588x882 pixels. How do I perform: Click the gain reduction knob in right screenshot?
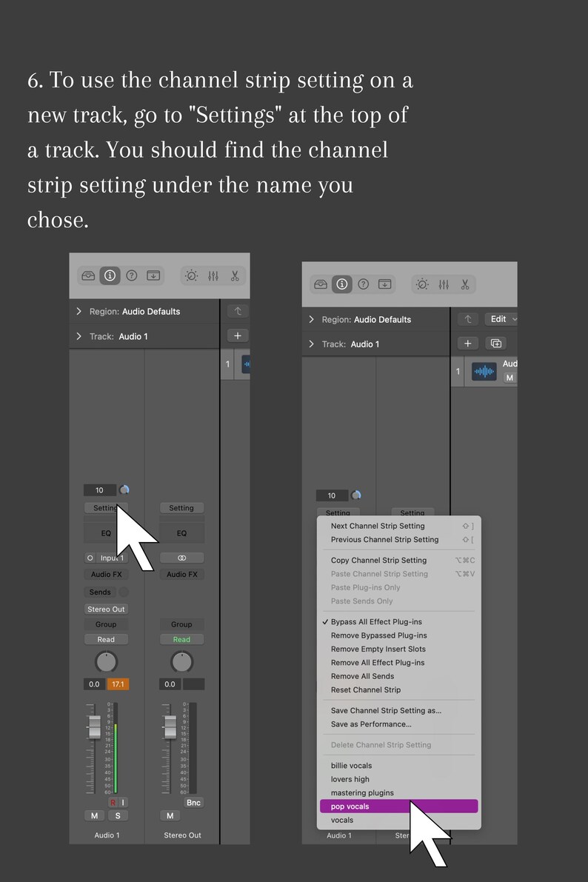click(x=356, y=495)
